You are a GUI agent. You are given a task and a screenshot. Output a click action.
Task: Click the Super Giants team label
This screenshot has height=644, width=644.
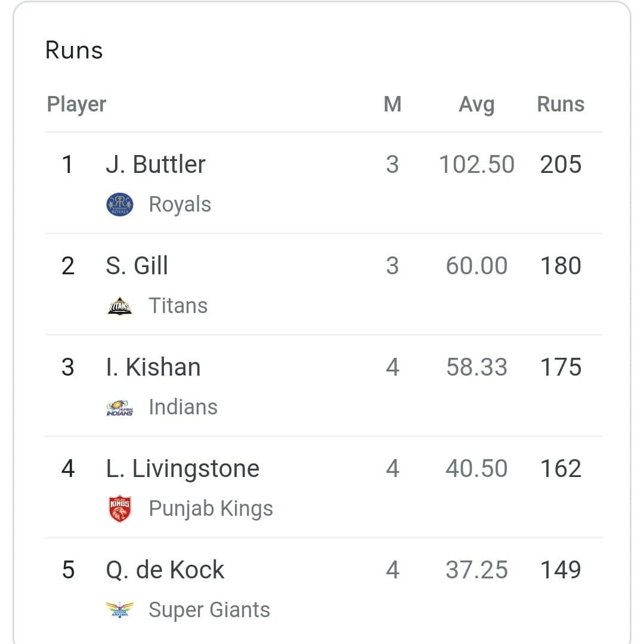click(x=210, y=609)
